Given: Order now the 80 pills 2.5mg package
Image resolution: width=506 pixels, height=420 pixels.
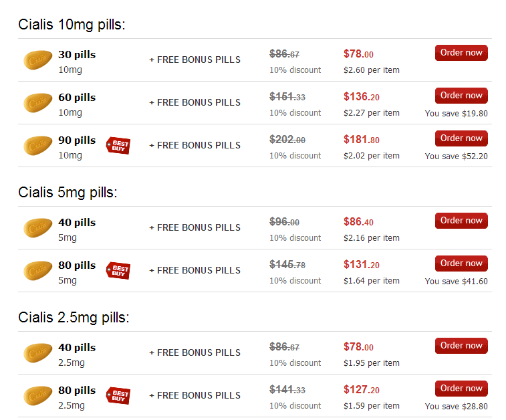Looking at the screenshot, I should (461, 389).
